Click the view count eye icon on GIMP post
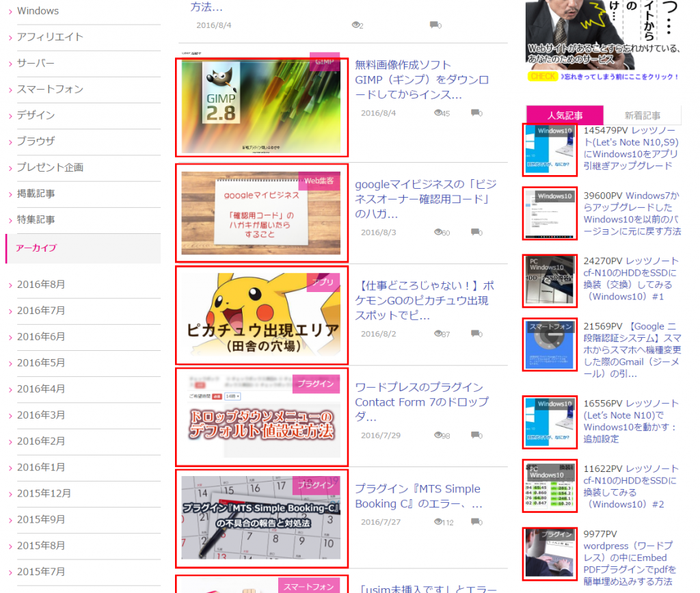The height and width of the screenshot is (593, 700). point(438,113)
